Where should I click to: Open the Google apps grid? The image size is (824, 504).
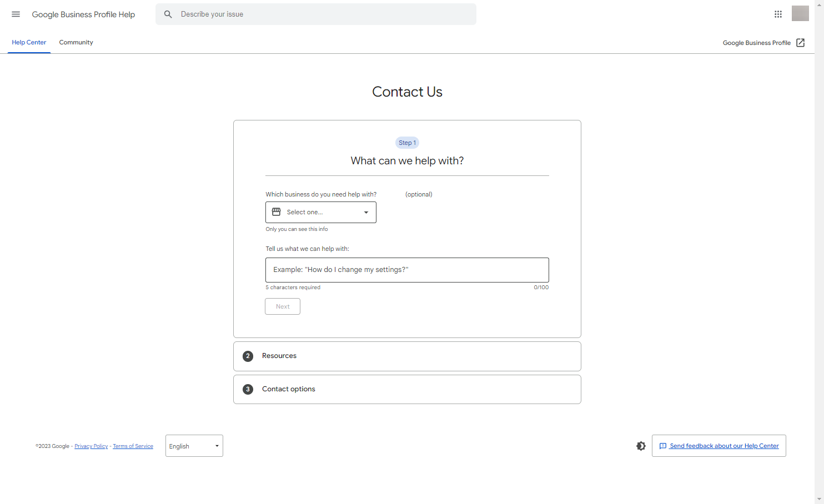(778, 14)
